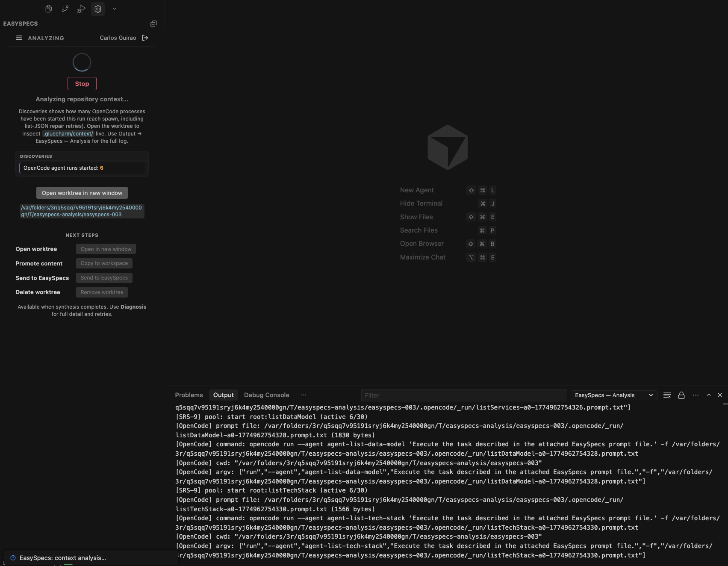Screen dimensions: 728x566
Task: Open the Run and Debug view
Action: [x=81, y=9]
